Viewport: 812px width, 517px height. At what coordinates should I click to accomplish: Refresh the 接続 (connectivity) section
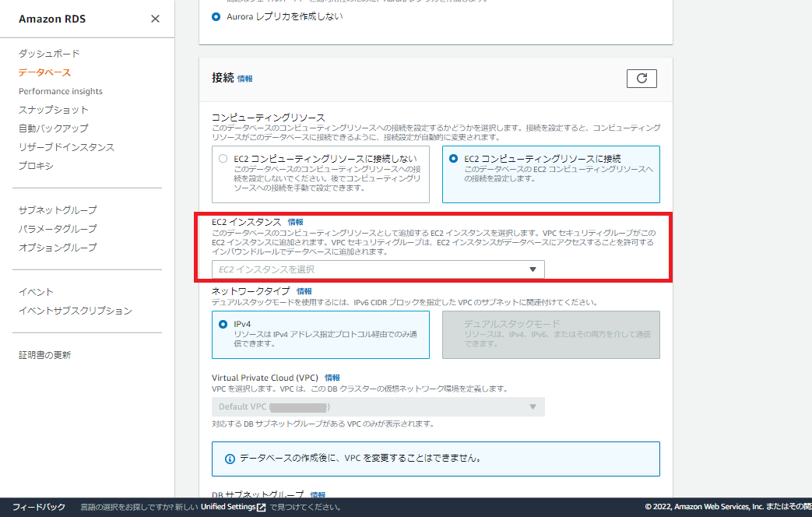pyautogui.click(x=641, y=78)
